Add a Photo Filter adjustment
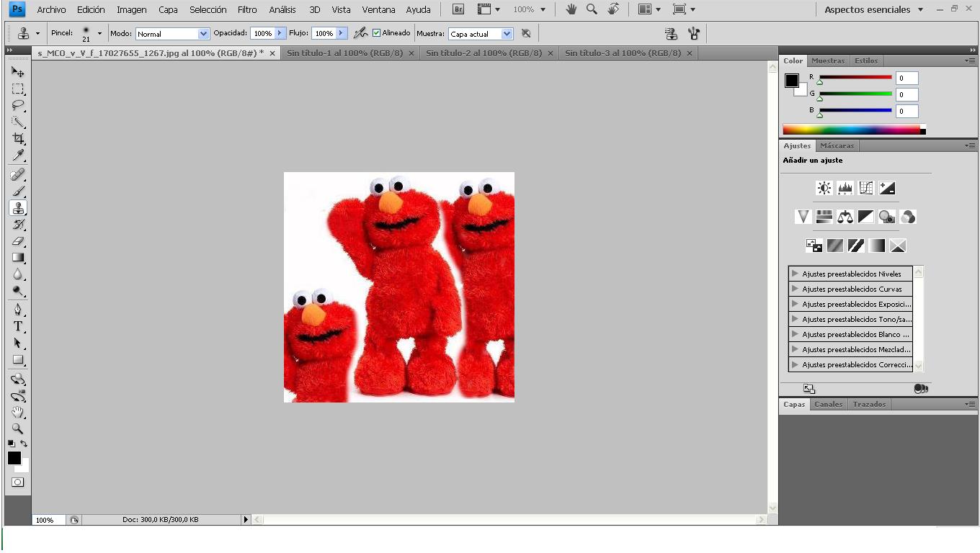Screen dimensions: 980x553 pos(887,217)
